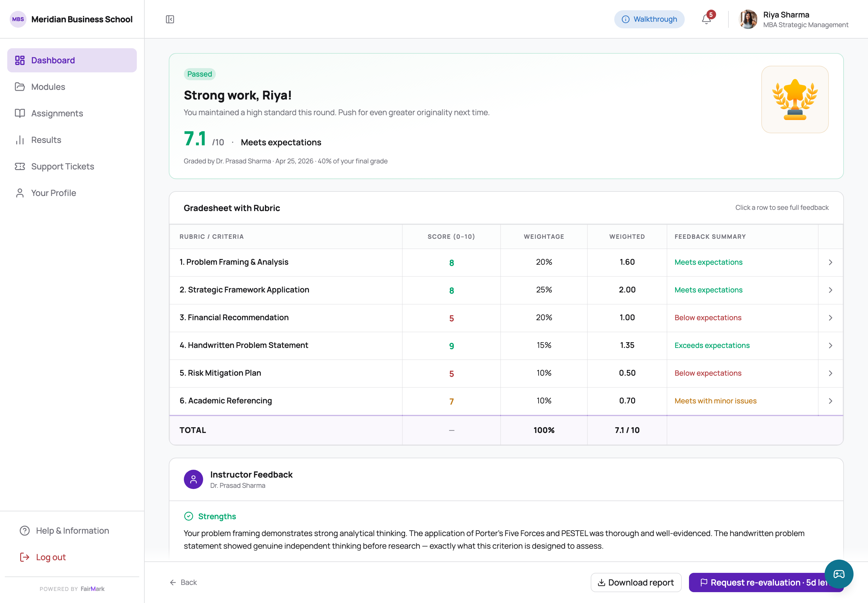Click the Help question-mark icon

coord(24,531)
